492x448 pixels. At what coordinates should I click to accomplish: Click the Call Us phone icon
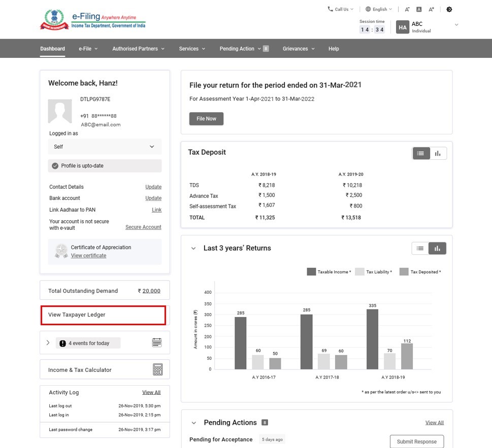tap(331, 9)
